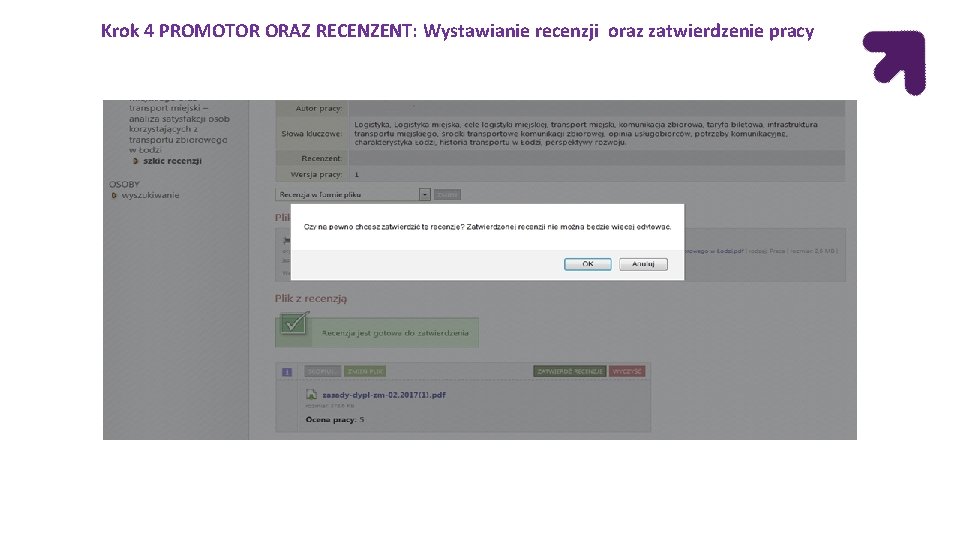The height and width of the screenshot is (540, 960).
Task: Click the 'Recenzent:' label
Action: (x=321, y=158)
